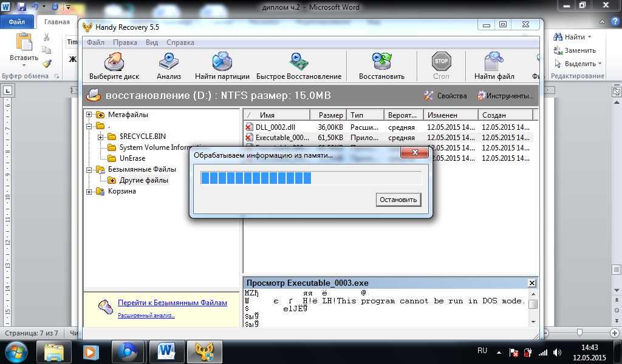Show hidden system tray icons

499,352
